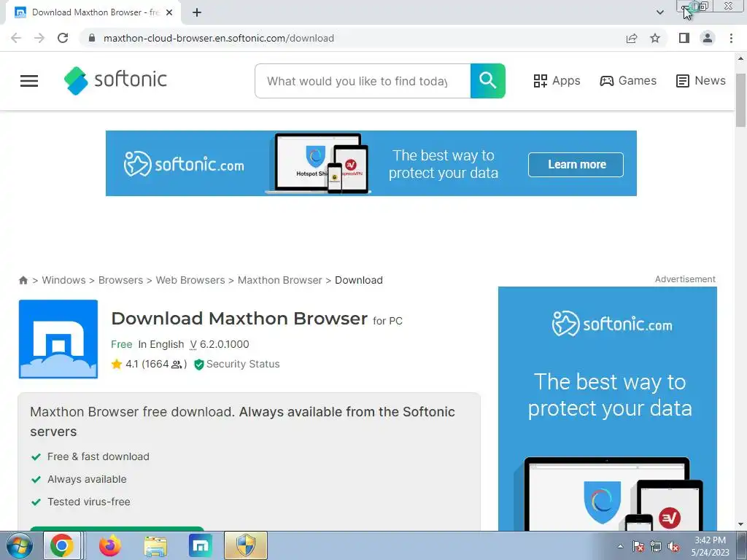Click the Action Center flag icon
Screen dimensions: 747x560
tap(638, 546)
